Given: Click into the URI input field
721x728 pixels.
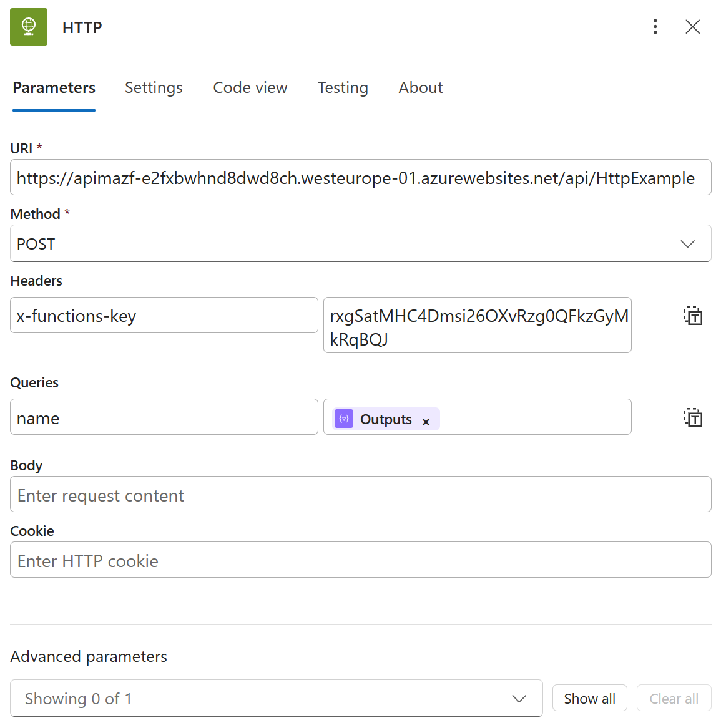Looking at the screenshot, I should pos(360,178).
